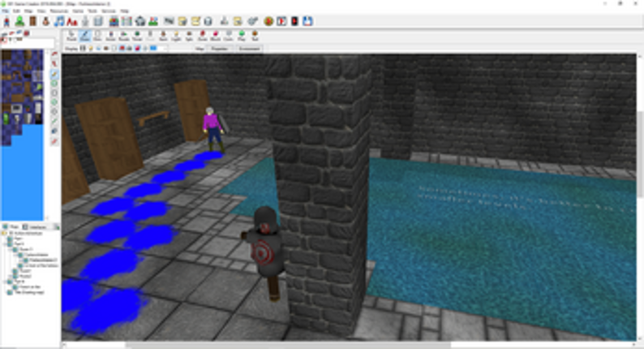
Task: Select the blue paint bucket fill tool
Action: click(x=54, y=131)
